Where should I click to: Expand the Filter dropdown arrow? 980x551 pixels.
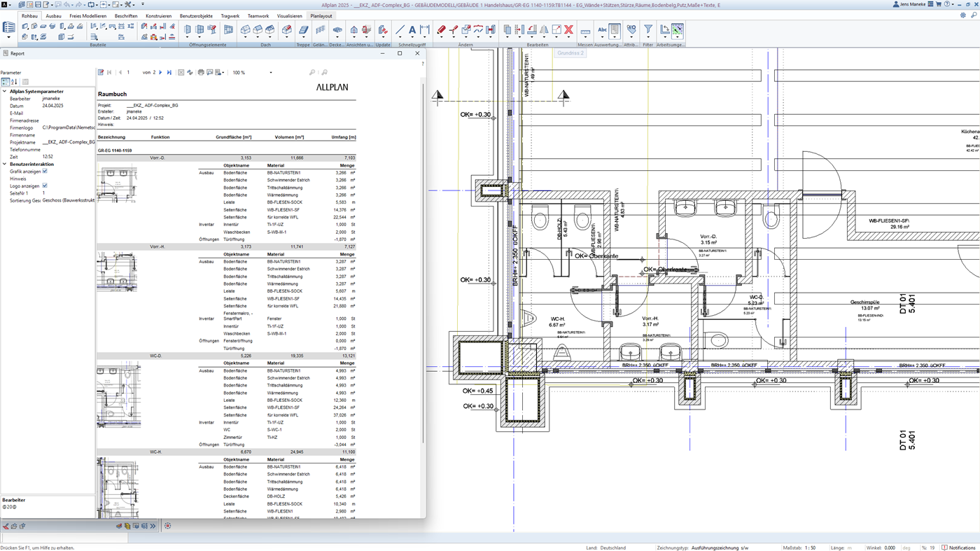(x=648, y=39)
